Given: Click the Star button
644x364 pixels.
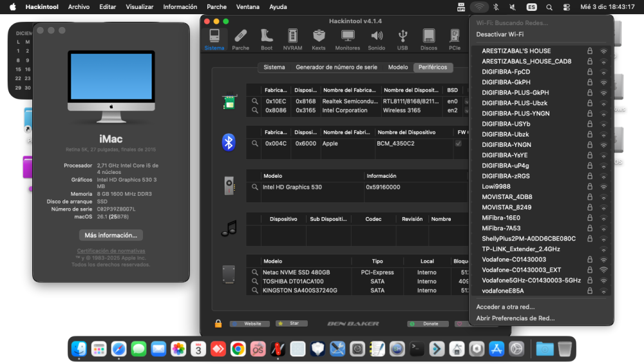Looking at the screenshot, I should (x=292, y=324).
